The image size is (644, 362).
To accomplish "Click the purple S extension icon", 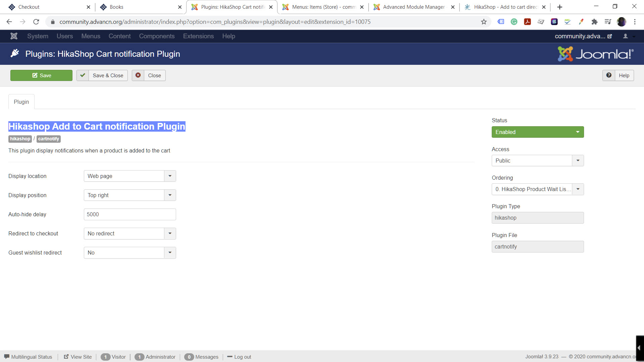I will [554, 22].
